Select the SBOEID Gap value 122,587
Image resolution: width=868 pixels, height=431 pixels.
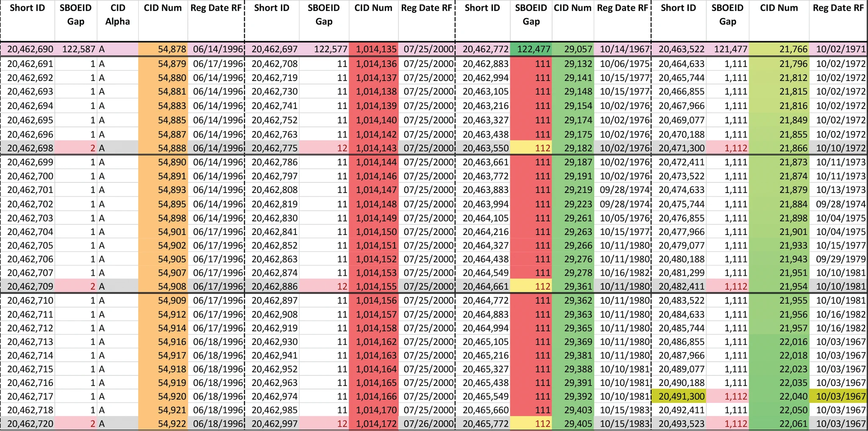coord(76,49)
